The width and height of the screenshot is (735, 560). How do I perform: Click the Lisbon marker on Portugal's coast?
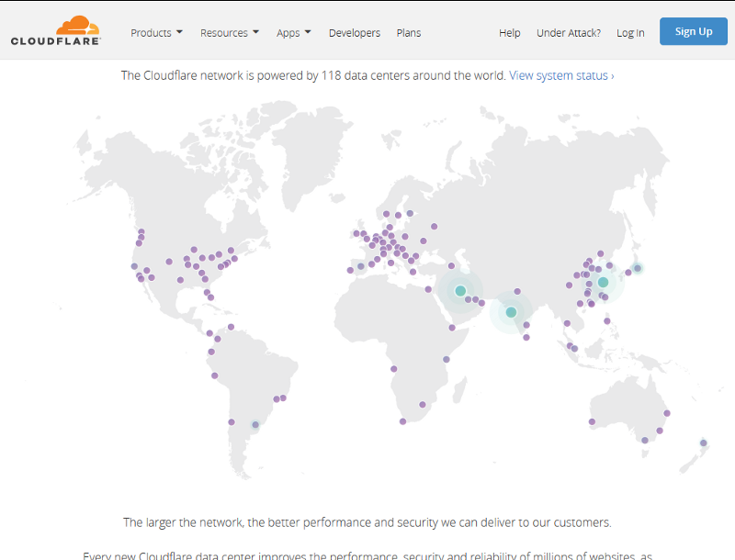pyautogui.click(x=350, y=270)
